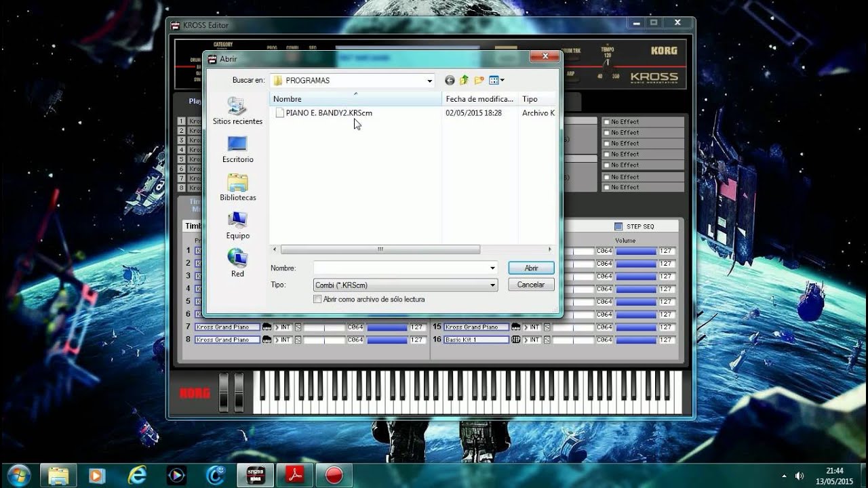Select timbre number 5 button
868x488 pixels.
coord(182,159)
